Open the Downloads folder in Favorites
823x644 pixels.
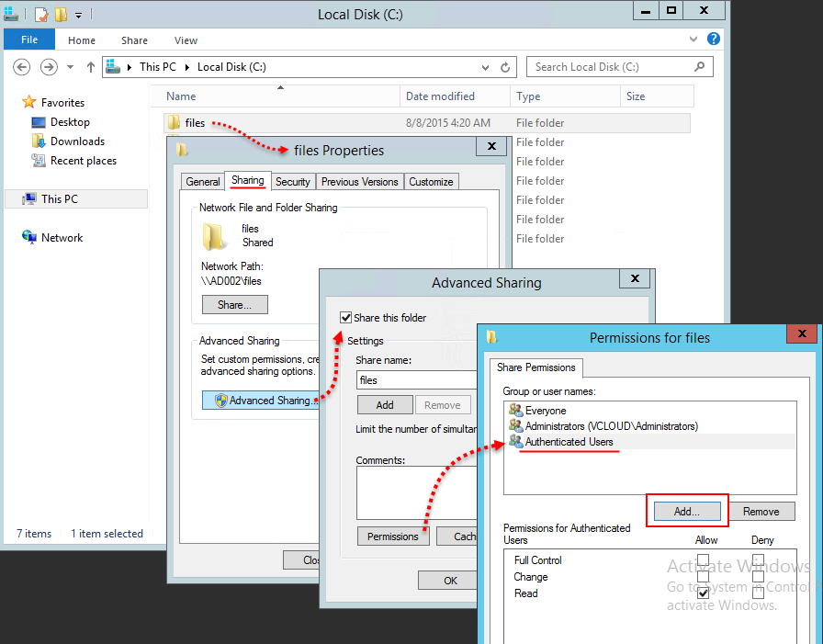tap(75, 141)
